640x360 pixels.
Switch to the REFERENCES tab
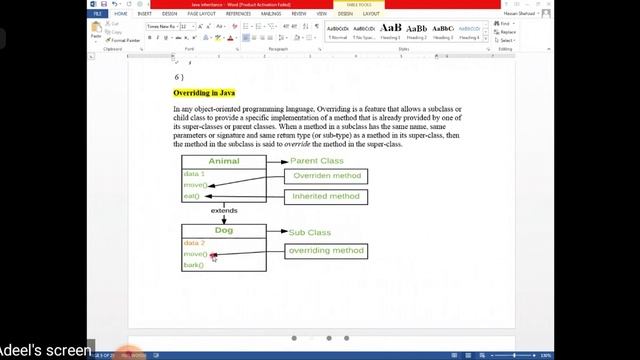[238, 14]
